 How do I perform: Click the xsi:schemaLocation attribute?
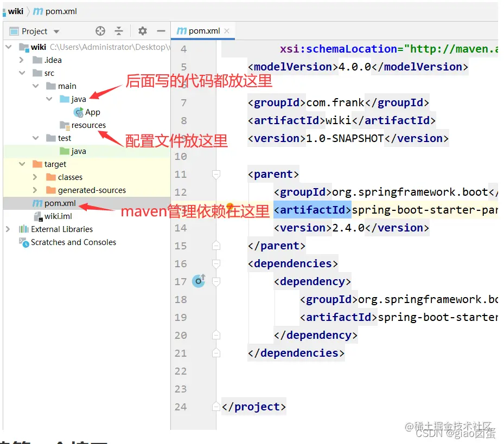tap(339, 49)
